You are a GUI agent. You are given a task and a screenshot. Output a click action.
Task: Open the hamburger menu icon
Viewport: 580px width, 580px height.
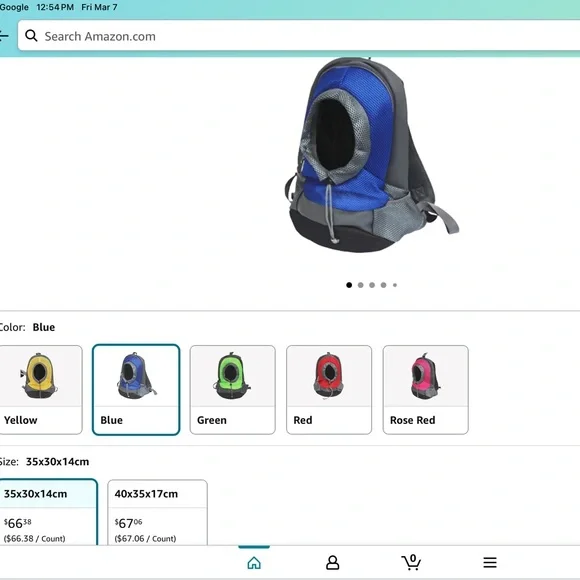click(490, 563)
